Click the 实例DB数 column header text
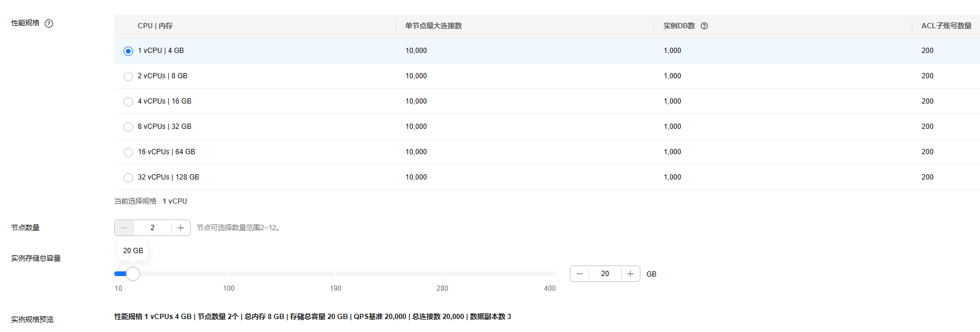 pos(679,26)
